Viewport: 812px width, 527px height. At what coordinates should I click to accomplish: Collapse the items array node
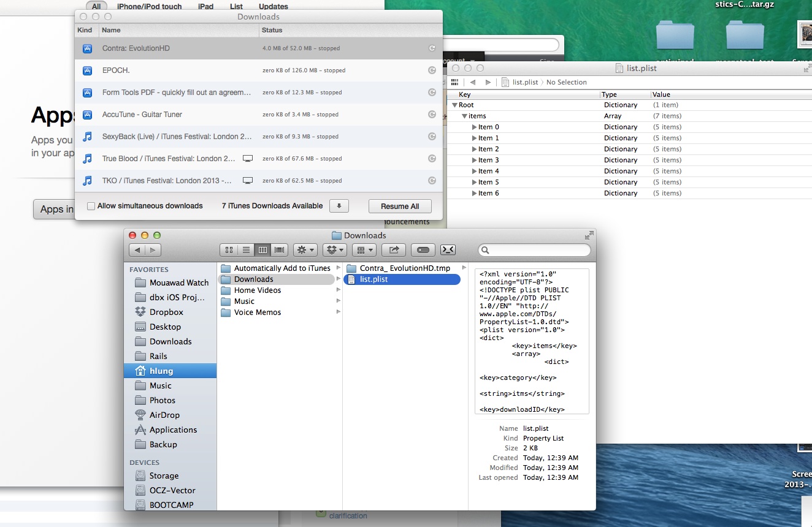click(x=465, y=116)
